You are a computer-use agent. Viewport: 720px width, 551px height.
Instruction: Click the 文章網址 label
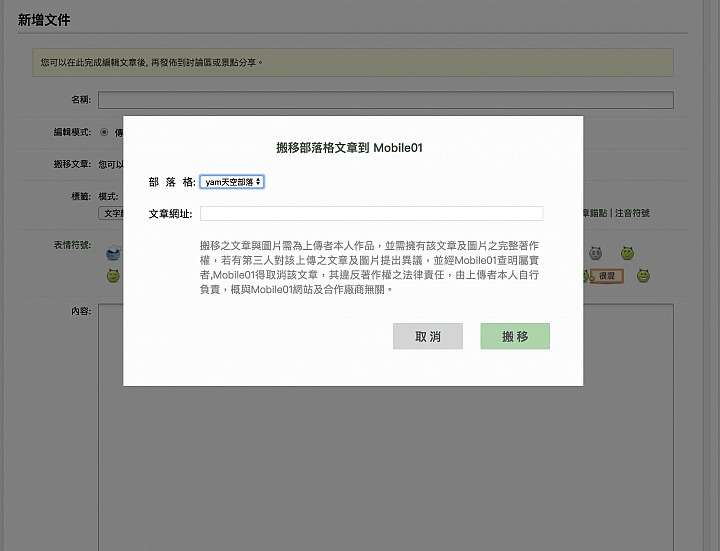point(170,214)
